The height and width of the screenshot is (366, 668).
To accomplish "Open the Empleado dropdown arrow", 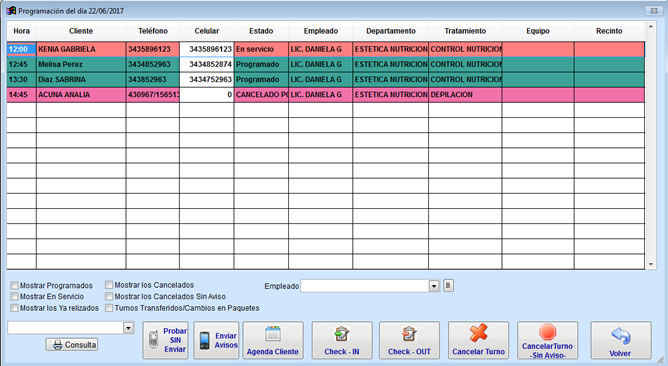I will pyautogui.click(x=434, y=286).
